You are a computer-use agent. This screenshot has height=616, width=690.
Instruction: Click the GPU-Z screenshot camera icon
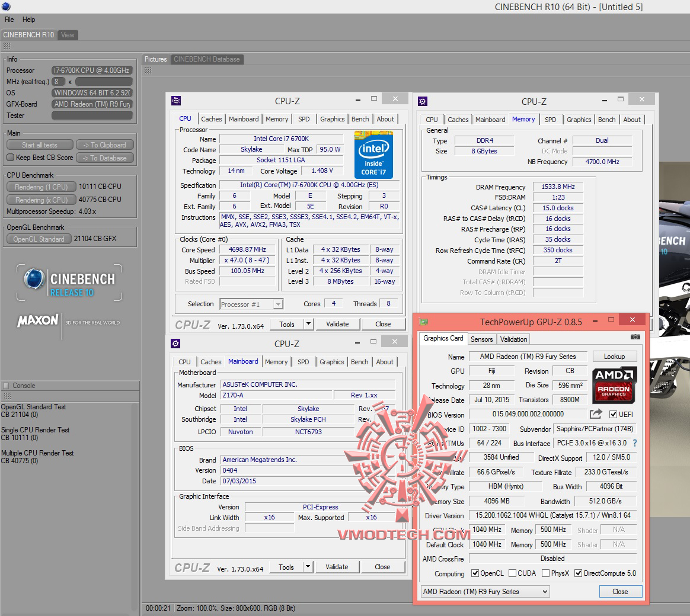coord(635,337)
